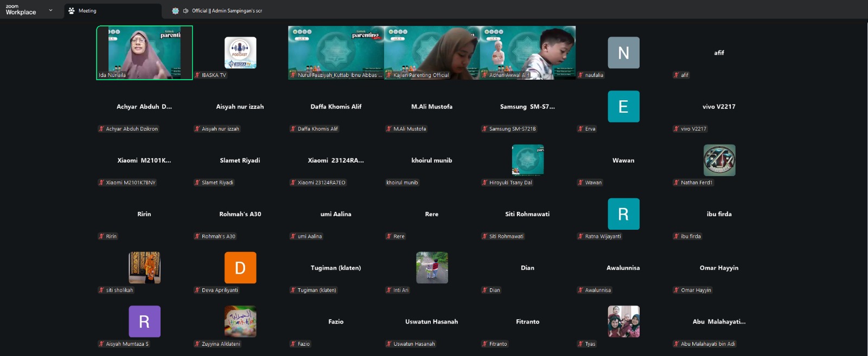This screenshot has width=868, height=356.
Task: Click Deva Apriliyanti's orange D avatar
Action: pyautogui.click(x=240, y=268)
